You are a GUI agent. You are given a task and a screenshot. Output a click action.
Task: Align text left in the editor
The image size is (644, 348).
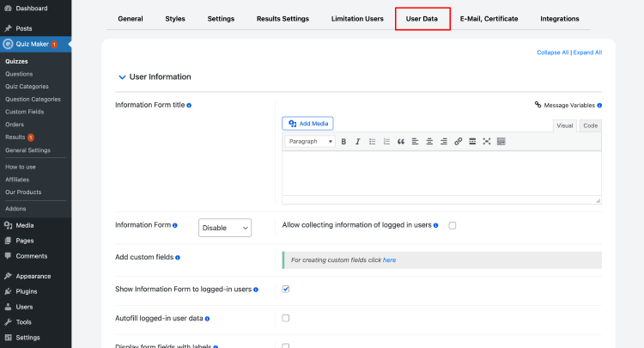pos(416,141)
